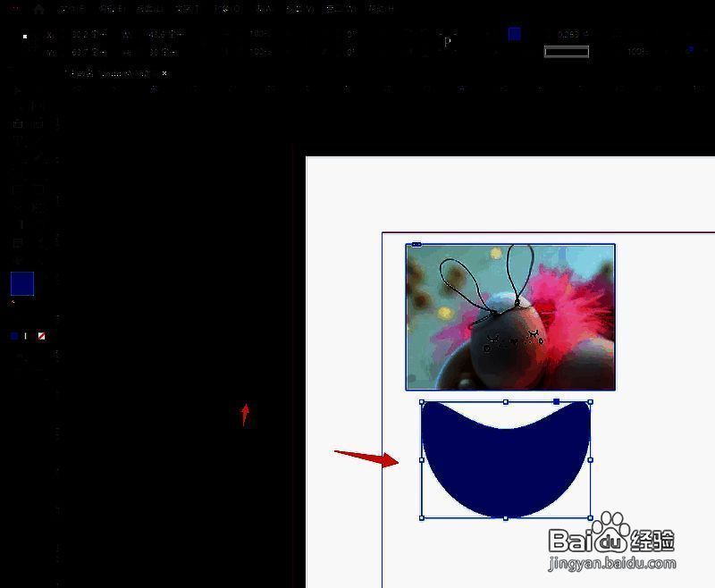
Task: Click the Home icon in the top bar
Action: (x=38, y=9)
